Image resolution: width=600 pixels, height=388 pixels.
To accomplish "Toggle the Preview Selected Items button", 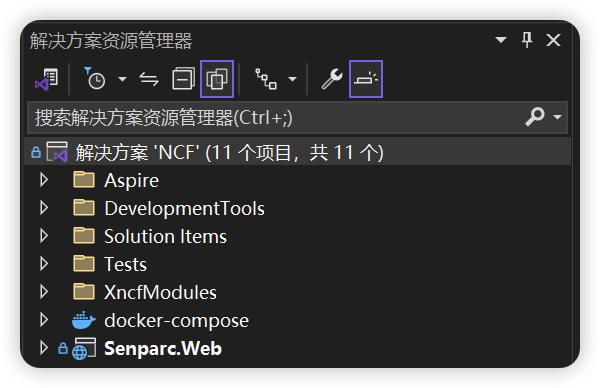I will click(366, 79).
